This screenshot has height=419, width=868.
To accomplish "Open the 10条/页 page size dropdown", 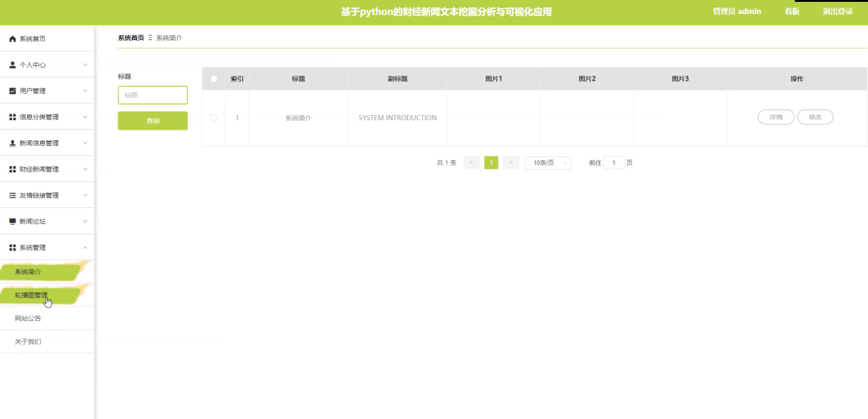I will (548, 163).
